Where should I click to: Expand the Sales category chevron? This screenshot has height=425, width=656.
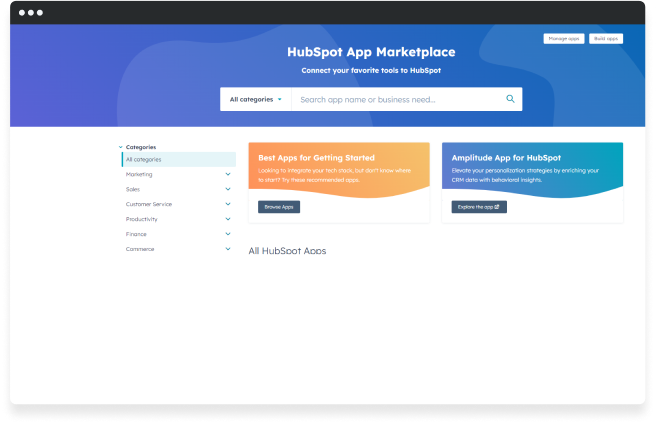pyautogui.click(x=228, y=189)
